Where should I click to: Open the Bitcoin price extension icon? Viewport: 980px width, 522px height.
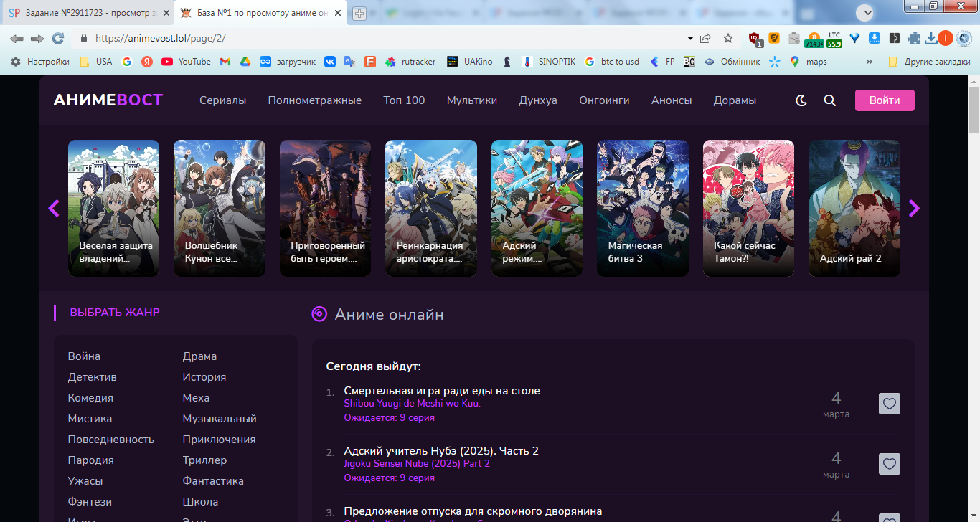click(814, 39)
